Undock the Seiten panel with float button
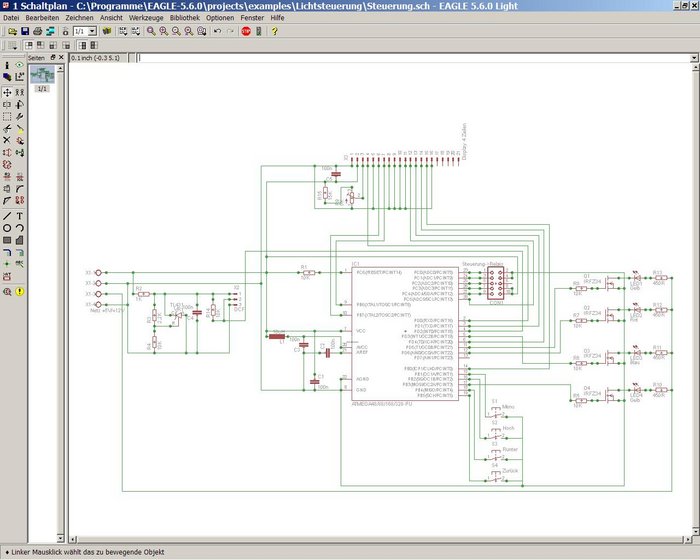This screenshot has width=700, height=560. pyautogui.click(x=55, y=58)
